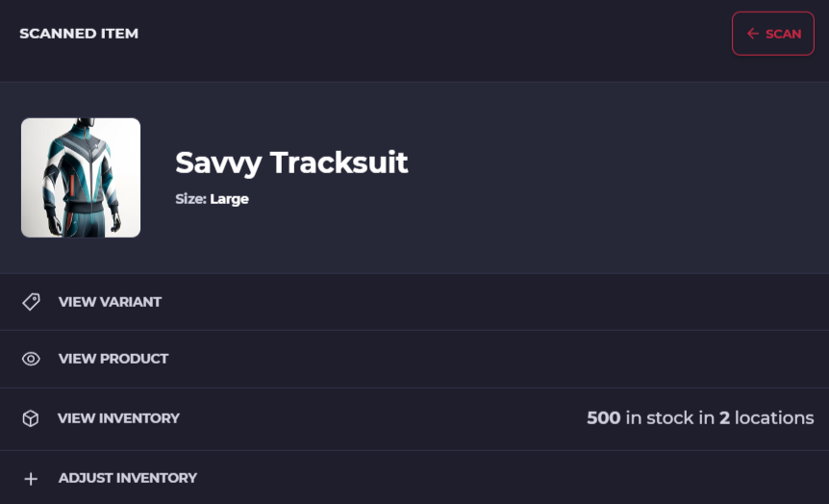Go back with the SCAN button
Image resolution: width=829 pixels, height=504 pixels.
pos(773,34)
